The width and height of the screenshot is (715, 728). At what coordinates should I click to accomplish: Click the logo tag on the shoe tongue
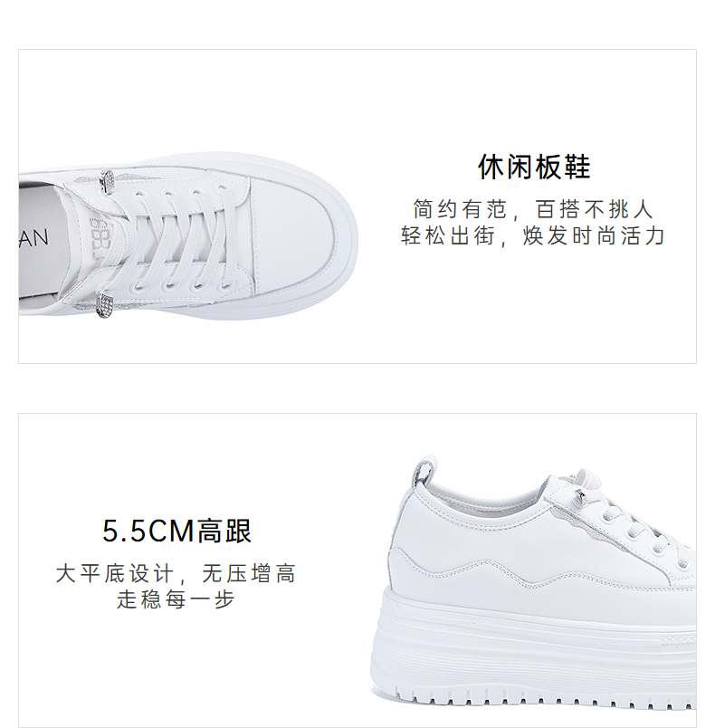[100, 237]
